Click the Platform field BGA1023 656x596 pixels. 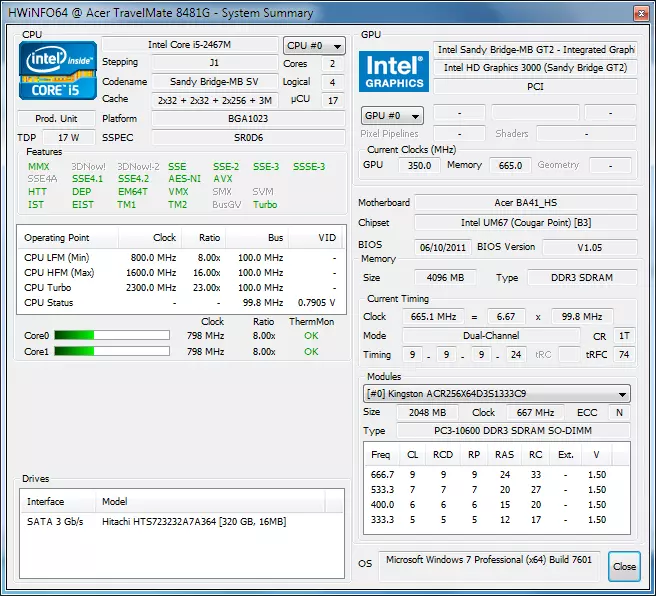[x=248, y=118]
